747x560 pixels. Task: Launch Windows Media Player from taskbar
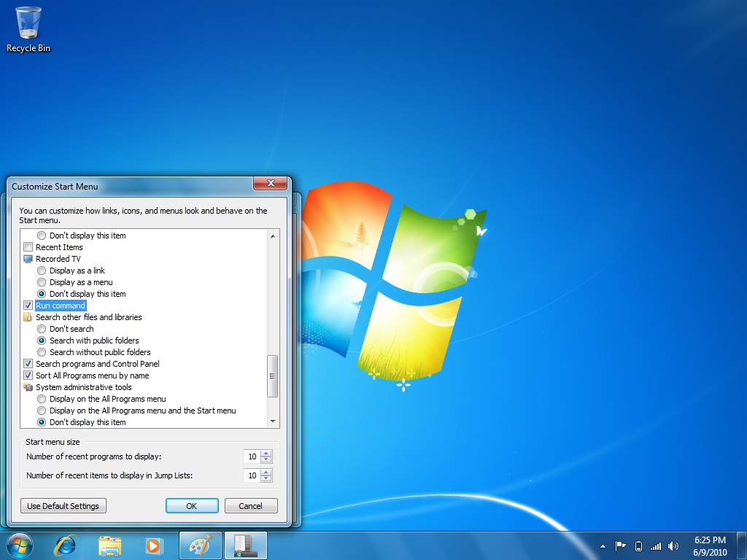(154, 545)
